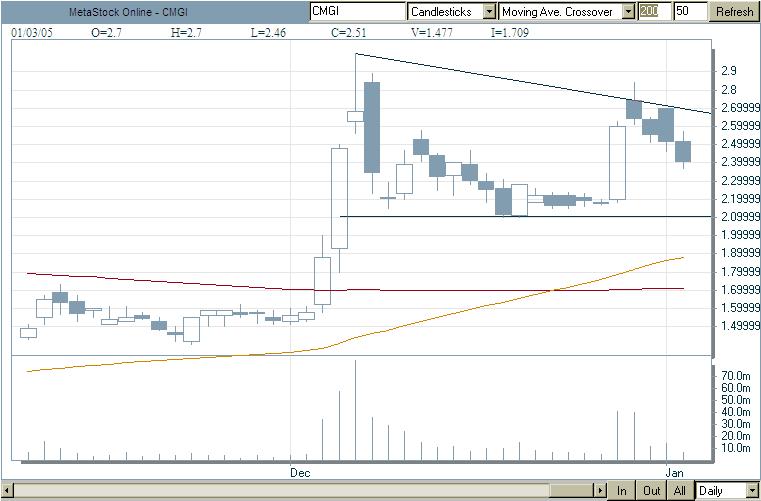Click the 70.0m volume axis label

tap(736, 375)
